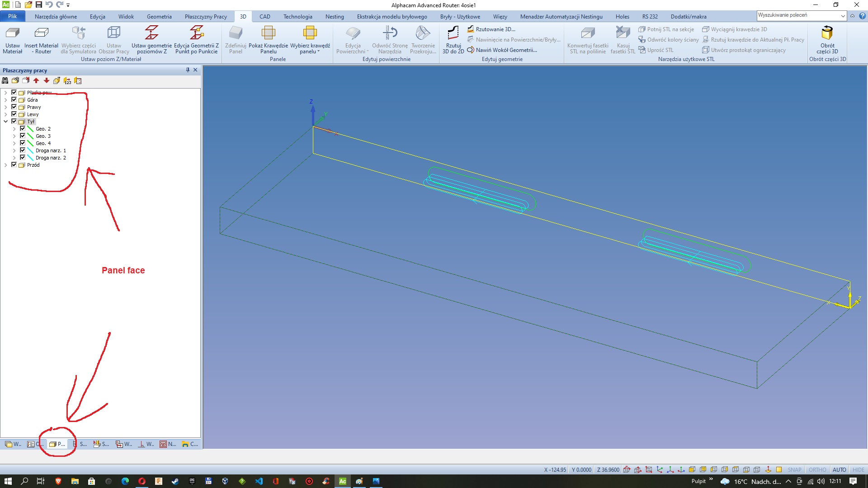Viewport: 868px width, 488px height.
Task: Click Visual Studio Code taskbar icon
Action: [x=259, y=481]
